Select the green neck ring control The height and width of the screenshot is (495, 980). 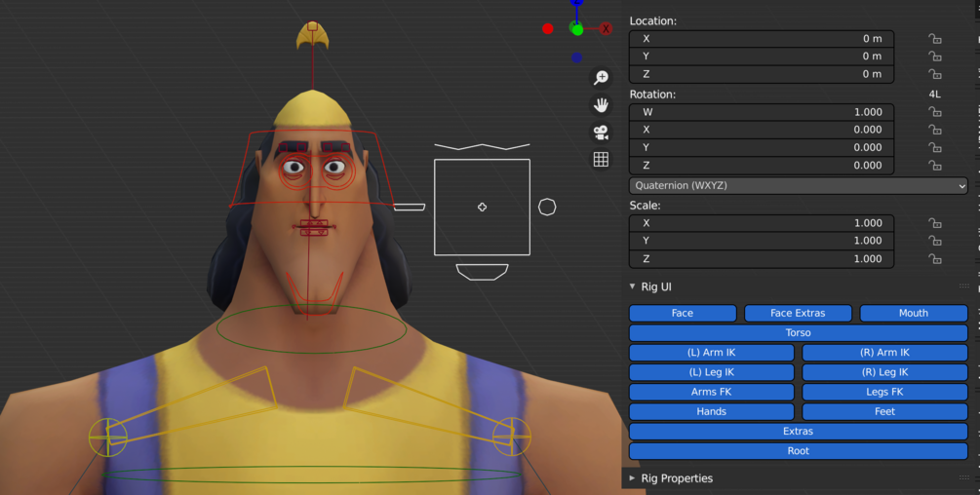coord(311,329)
